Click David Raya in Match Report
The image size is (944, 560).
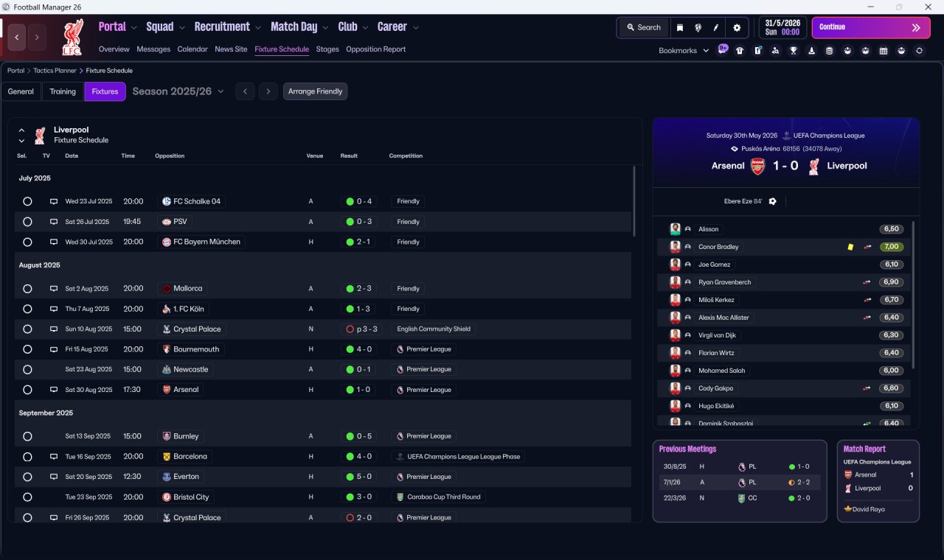[870, 509]
